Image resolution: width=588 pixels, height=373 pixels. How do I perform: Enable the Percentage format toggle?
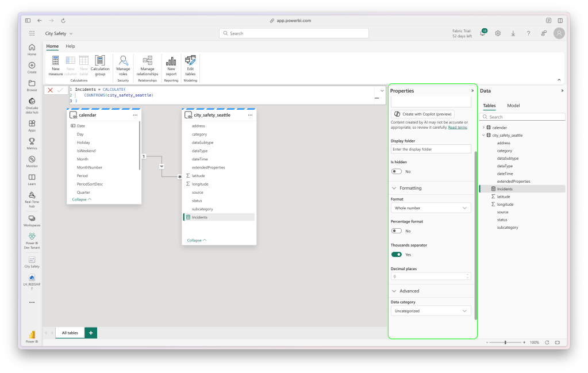(x=397, y=231)
